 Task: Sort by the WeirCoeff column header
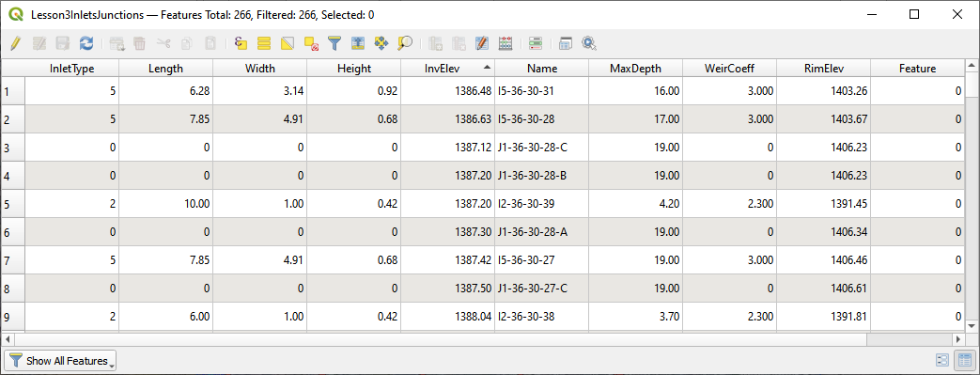(x=729, y=68)
